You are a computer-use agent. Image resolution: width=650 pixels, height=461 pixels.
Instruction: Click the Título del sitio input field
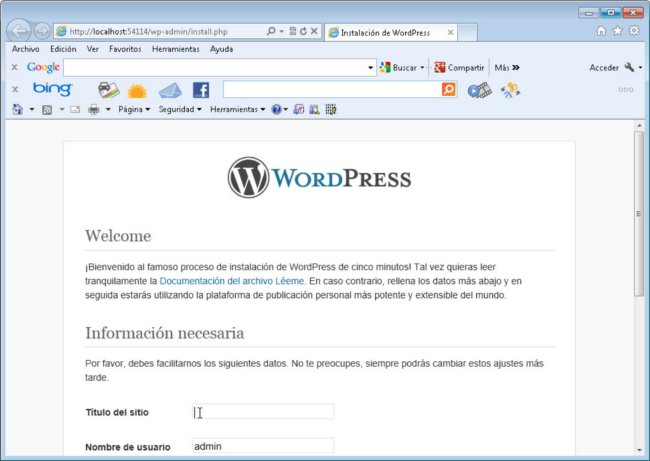[263, 412]
